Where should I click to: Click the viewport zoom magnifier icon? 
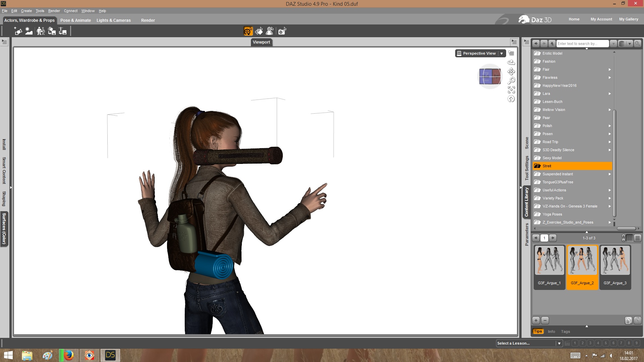click(x=511, y=80)
